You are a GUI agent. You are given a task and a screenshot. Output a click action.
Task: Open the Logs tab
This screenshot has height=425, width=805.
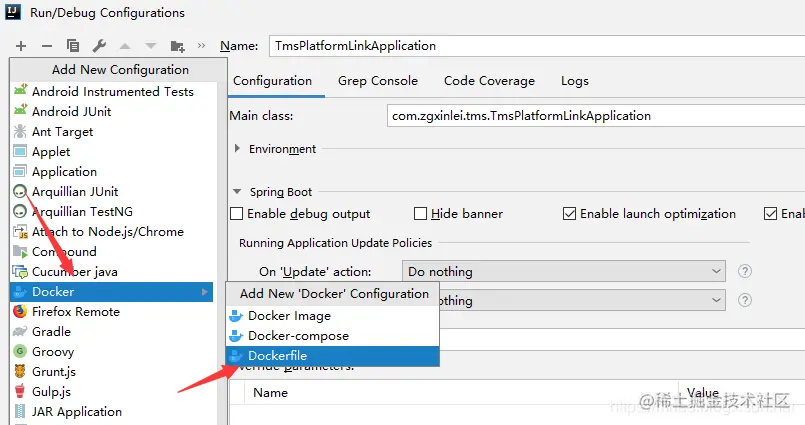(x=574, y=81)
